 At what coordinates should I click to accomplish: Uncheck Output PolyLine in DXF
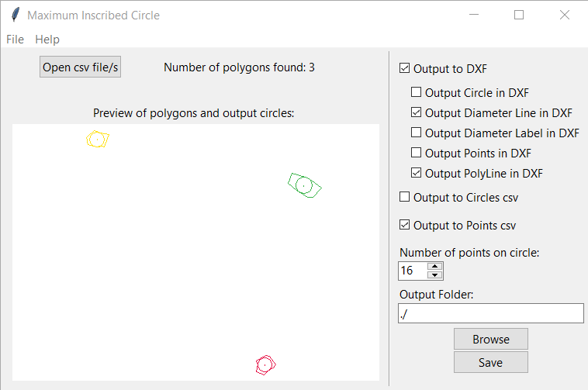[416, 173]
